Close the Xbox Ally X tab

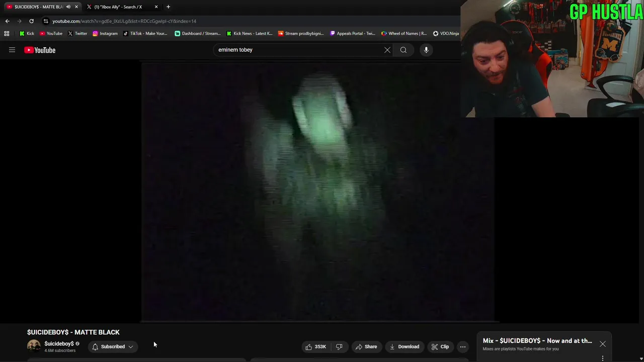156,7
